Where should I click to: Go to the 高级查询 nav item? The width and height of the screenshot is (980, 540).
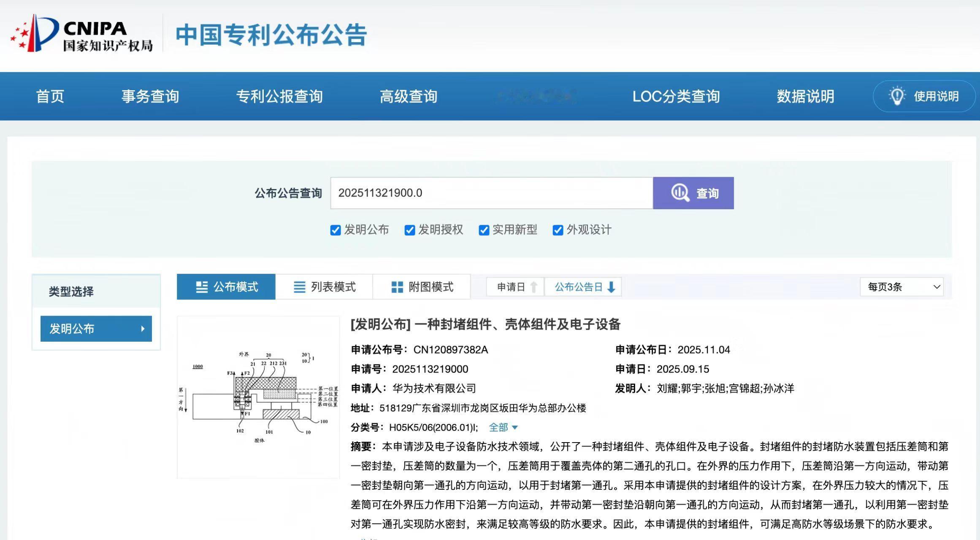point(408,97)
